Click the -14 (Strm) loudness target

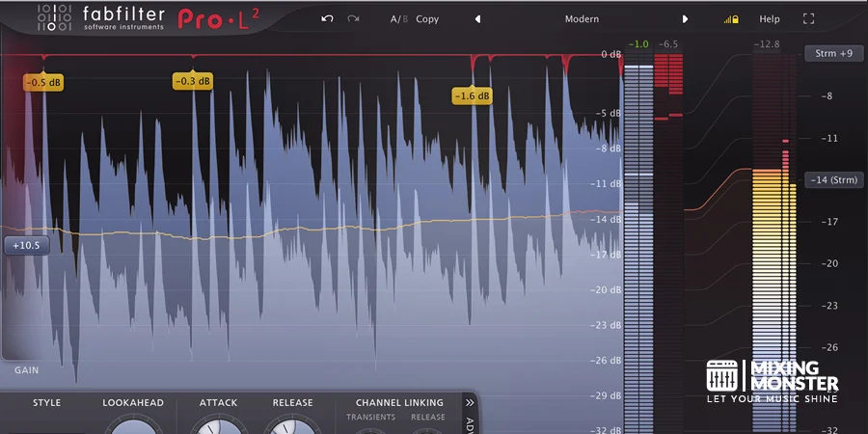coord(833,180)
